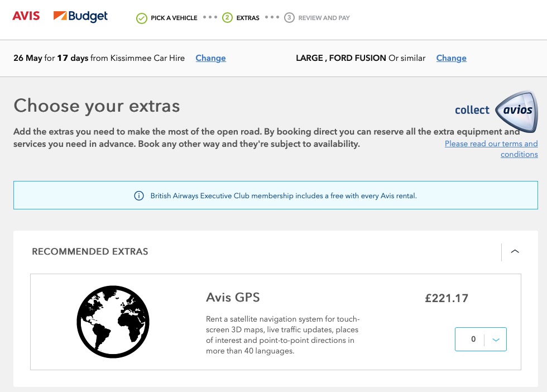The height and width of the screenshot is (392, 547).
Task: Click the Budget logo
Action: pos(80,16)
